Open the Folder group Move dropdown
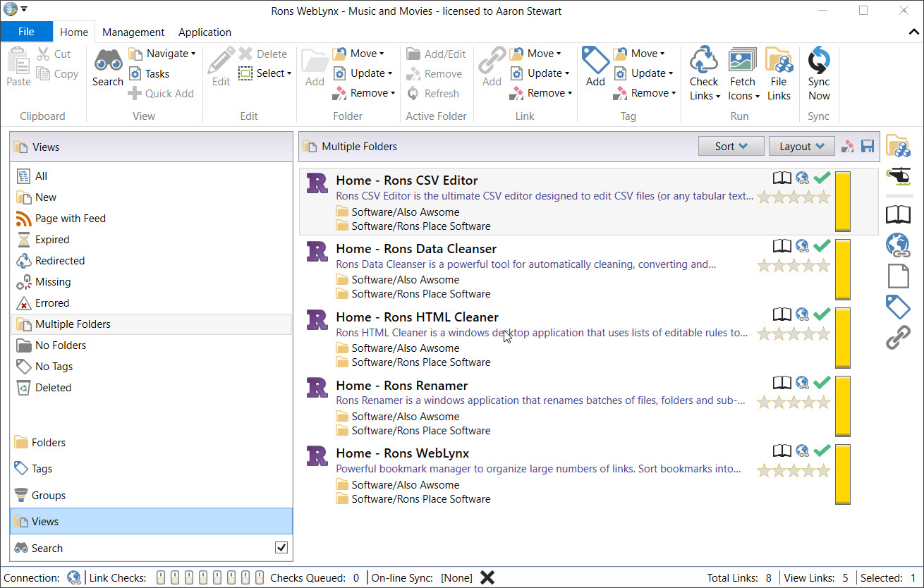Image resolution: width=924 pixels, height=588 pixels. tap(358, 54)
